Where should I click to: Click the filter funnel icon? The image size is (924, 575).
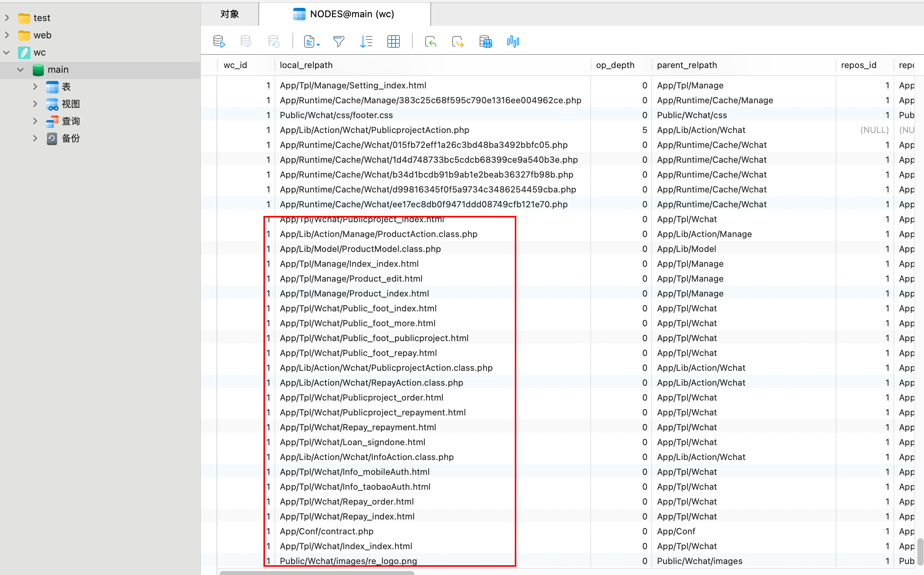coord(339,41)
